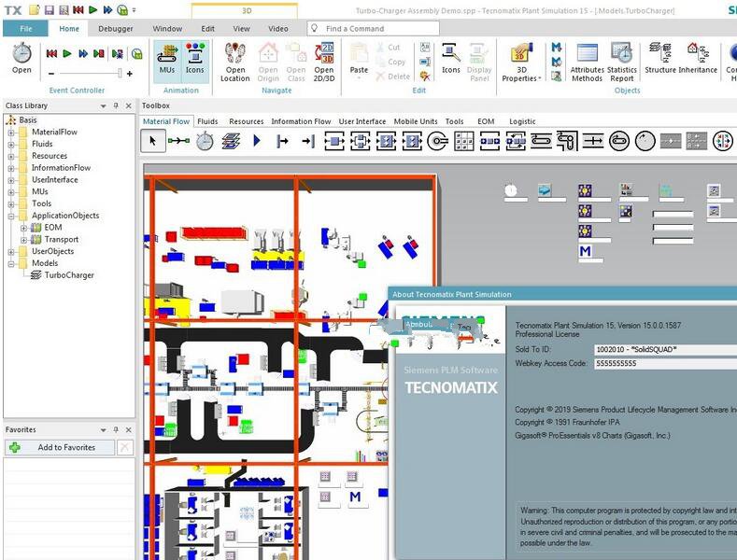Viewport: 737px width, 560px height.
Task: Click the ribbon Fast Forward button
Action: 83,53
